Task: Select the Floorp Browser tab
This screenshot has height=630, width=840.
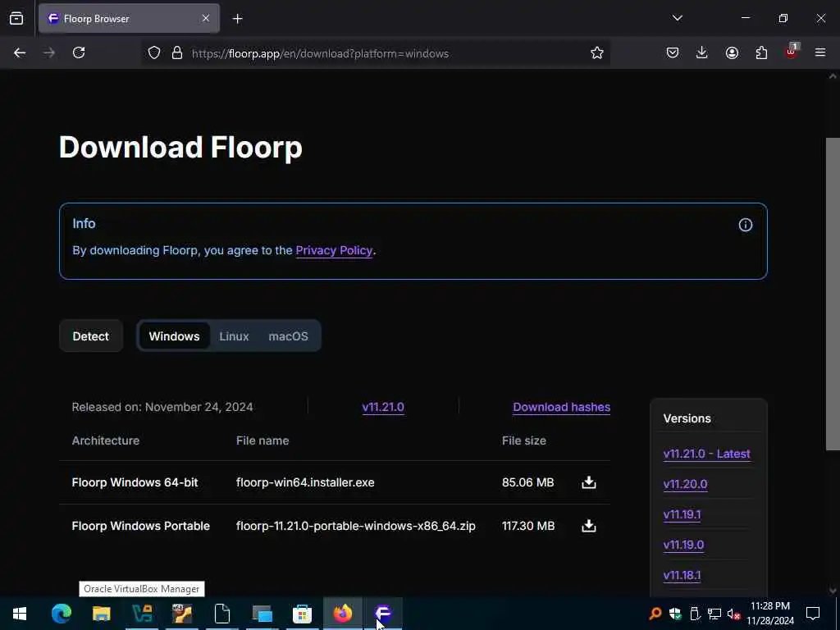Action: click(x=129, y=19)
